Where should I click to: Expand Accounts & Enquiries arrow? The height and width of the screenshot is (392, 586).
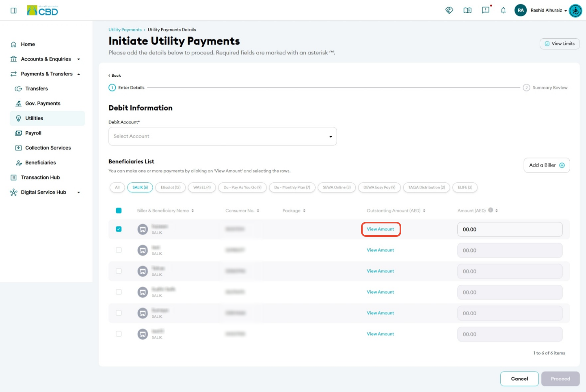(x=79, y=59)
